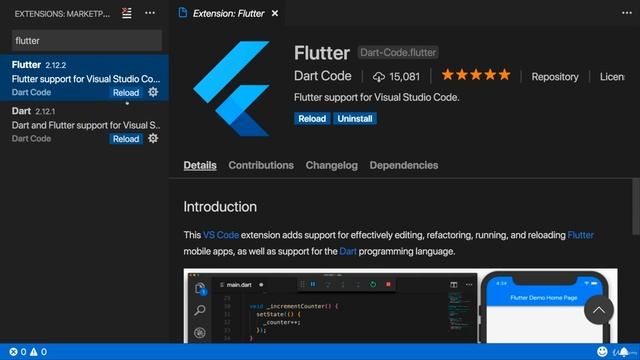
Task: Reload Flutter extension in sidebar list
Action: [x=126, y=93]
